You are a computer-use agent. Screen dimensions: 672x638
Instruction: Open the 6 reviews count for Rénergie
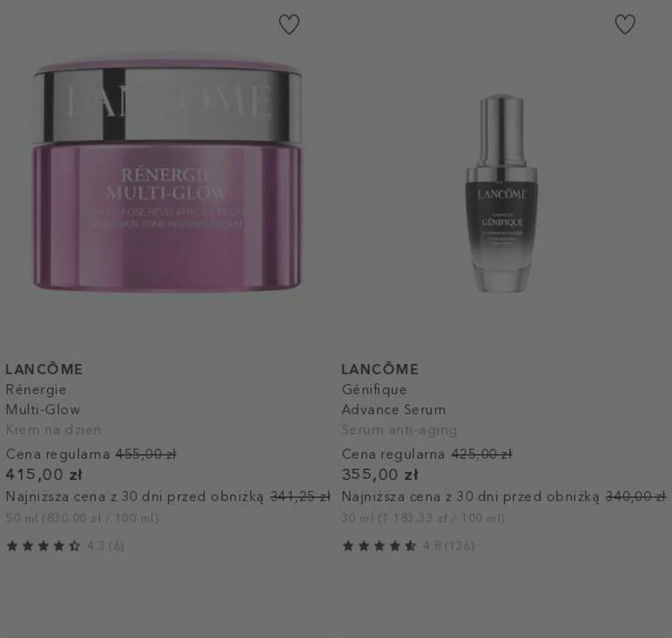tap(117, 546)
